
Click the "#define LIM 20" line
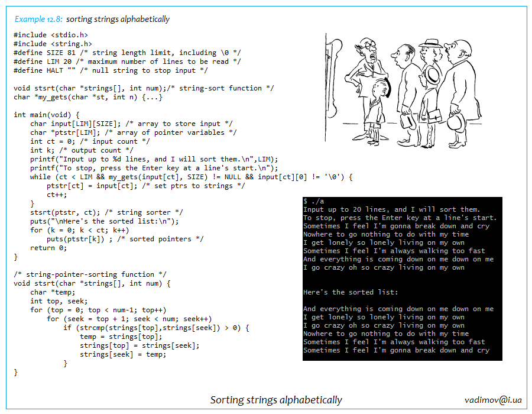tap(127, 62)
